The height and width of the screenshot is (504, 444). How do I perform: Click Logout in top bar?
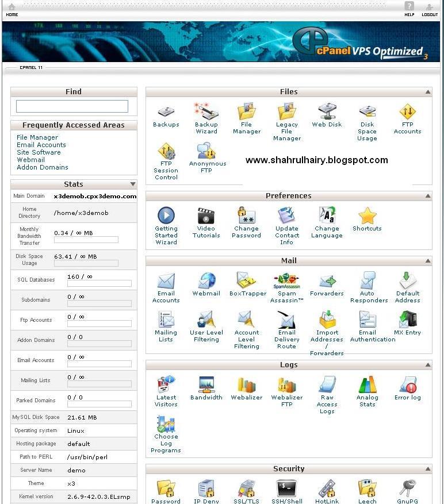pos(430,10)
